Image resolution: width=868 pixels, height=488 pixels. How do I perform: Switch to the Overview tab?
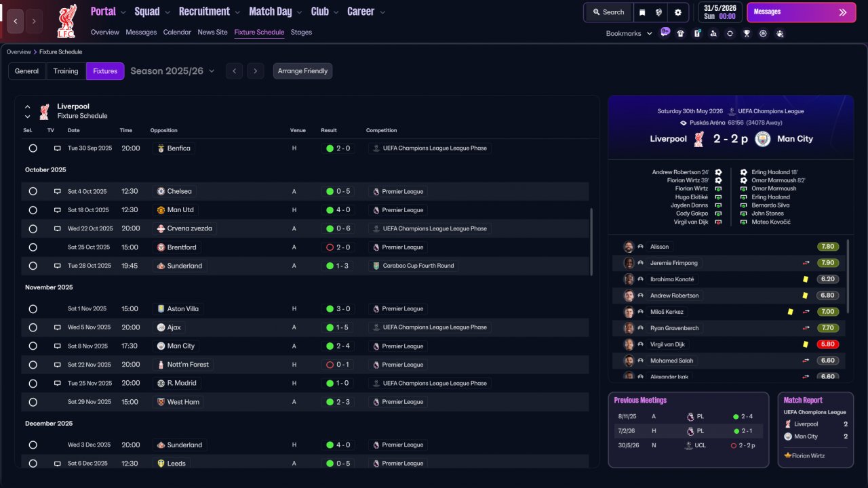[105, 33]
